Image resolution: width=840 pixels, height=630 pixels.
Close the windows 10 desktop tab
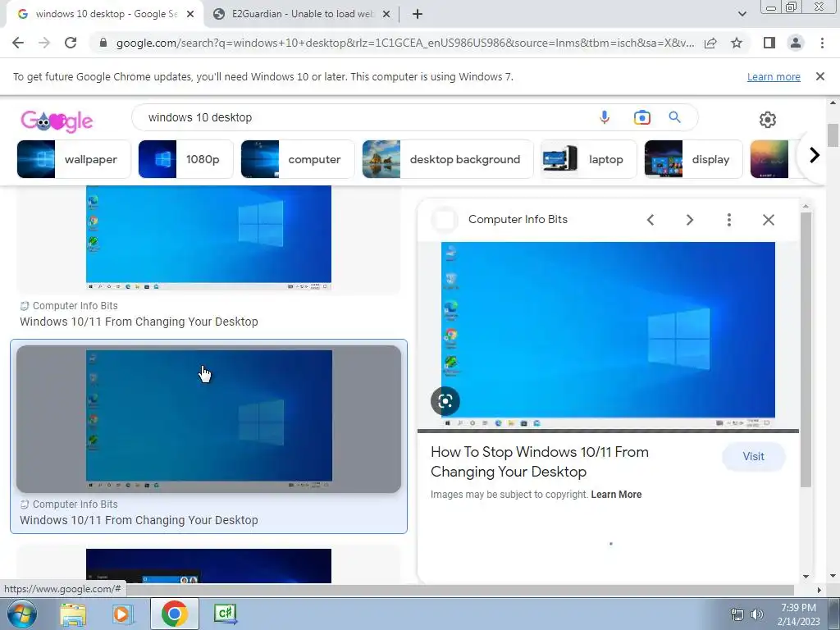(190, 14)
